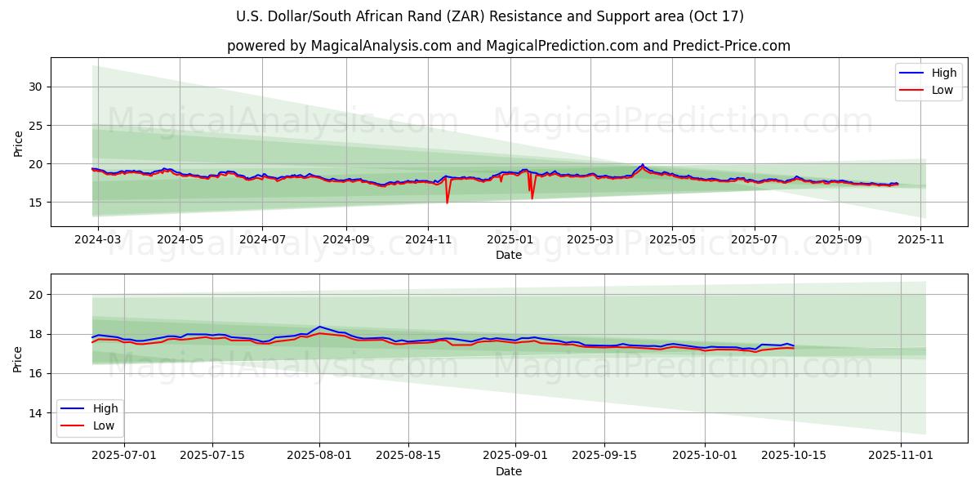Click the 2024-11 date tick on top chart
Image resolution: width=980 pixels, height=490 pixels.
(x=428, y=241)
